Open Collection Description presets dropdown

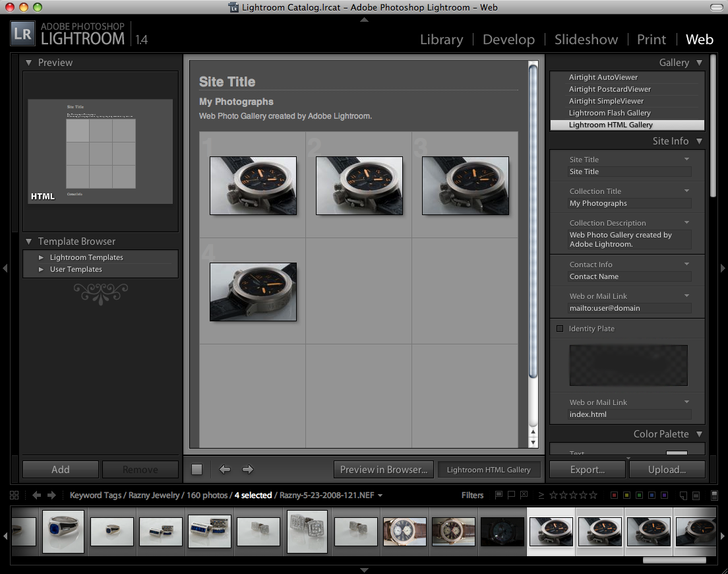pyautogui.click(x=686, y=222)
